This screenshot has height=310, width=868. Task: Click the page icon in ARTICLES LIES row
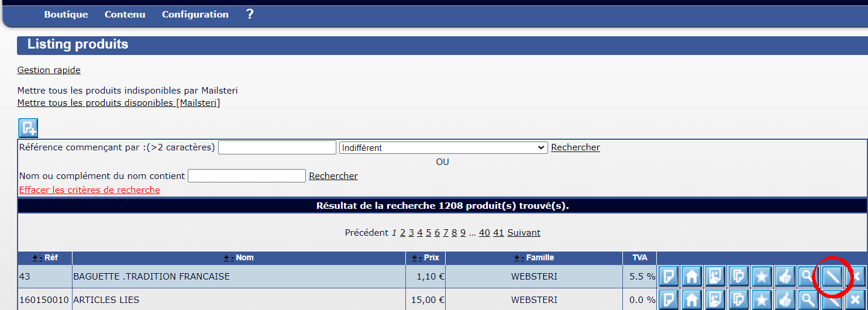669,299
